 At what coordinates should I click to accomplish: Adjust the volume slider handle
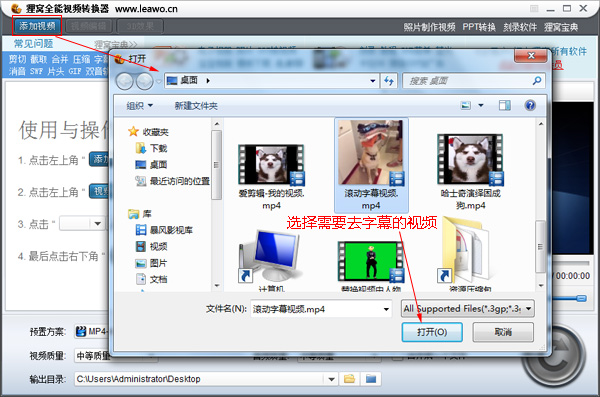pos(581,298)
